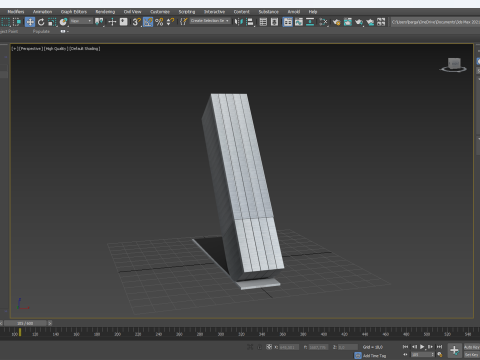The height and width of the screenshot is (360, 480).
Task: Toggle the Spinner Snap button
Action: click(170, 22)
